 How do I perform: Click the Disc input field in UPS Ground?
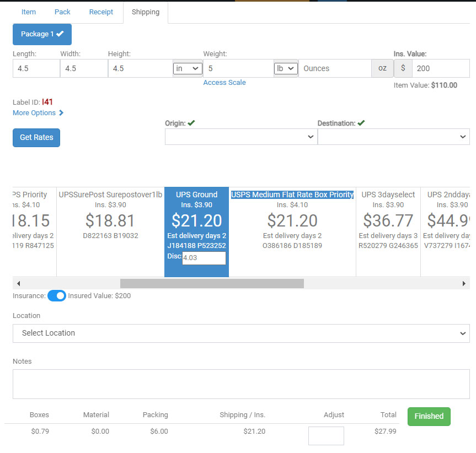(204, 258)
